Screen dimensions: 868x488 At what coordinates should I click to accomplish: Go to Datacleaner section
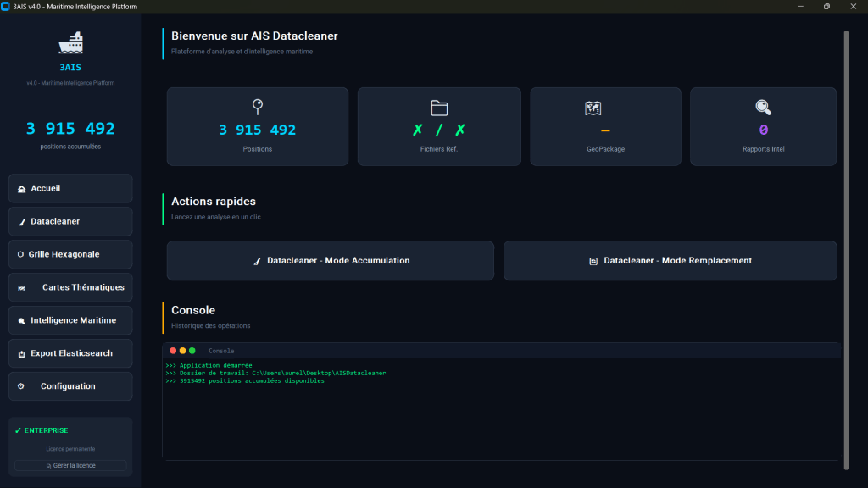click(70, 221)
